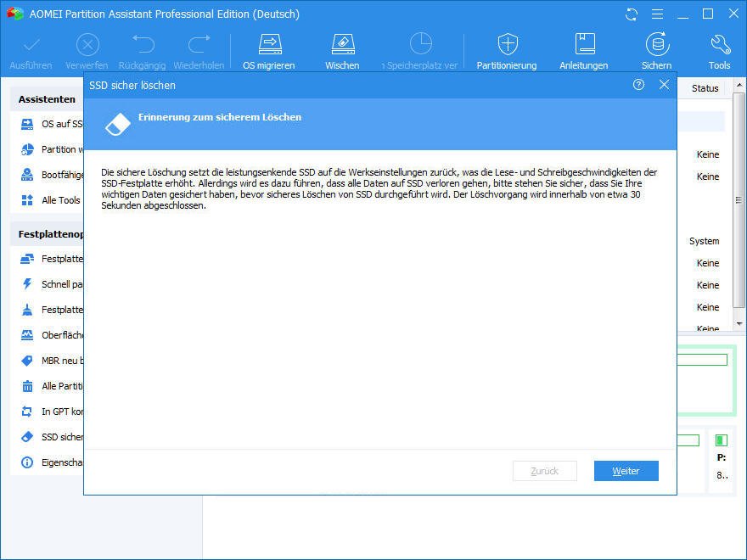Click the Weiter button
The image size is (747, 560).
click(626, 471)
